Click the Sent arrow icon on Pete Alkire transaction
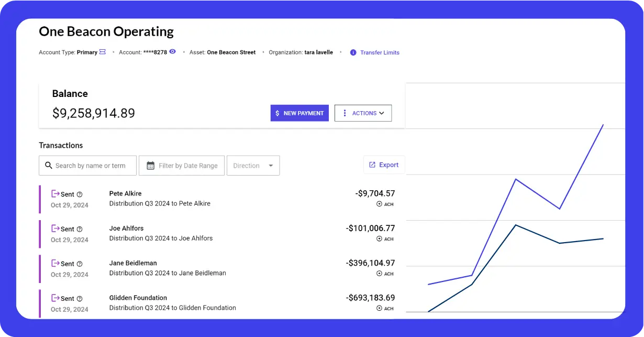Viewport: 644px width, 337px height. pos(55,193)
